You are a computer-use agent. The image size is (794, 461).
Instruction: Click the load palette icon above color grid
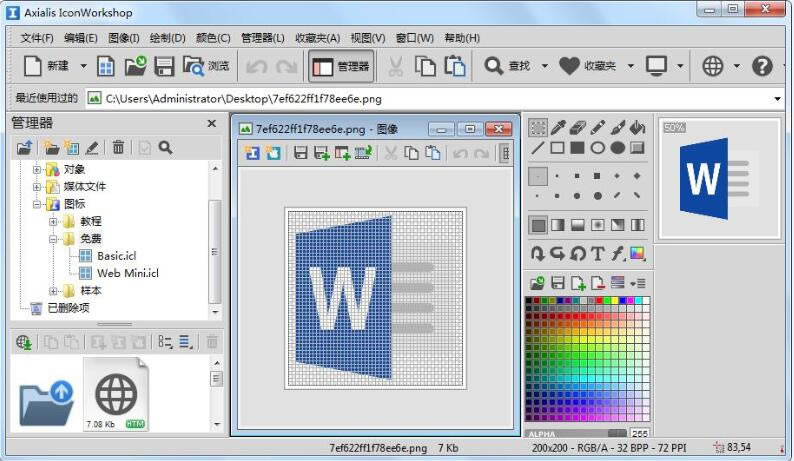(537, 283)
